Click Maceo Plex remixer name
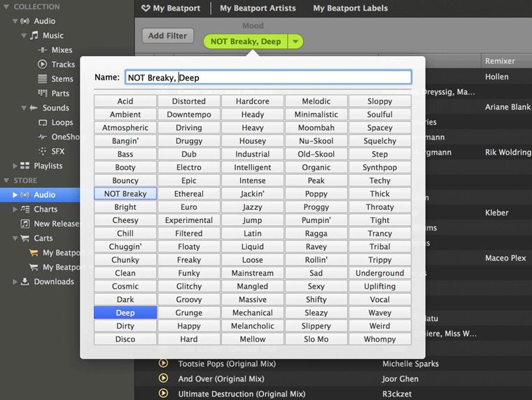532x400 pixels. (x=505, y=258)
